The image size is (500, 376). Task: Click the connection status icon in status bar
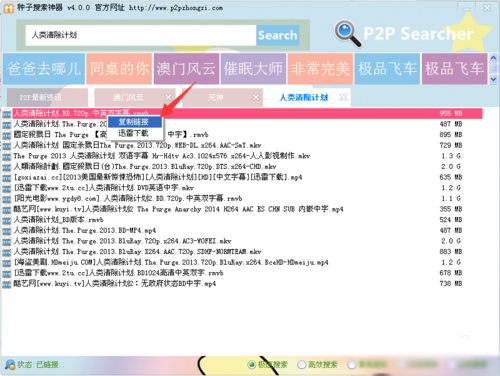[10, 365]
